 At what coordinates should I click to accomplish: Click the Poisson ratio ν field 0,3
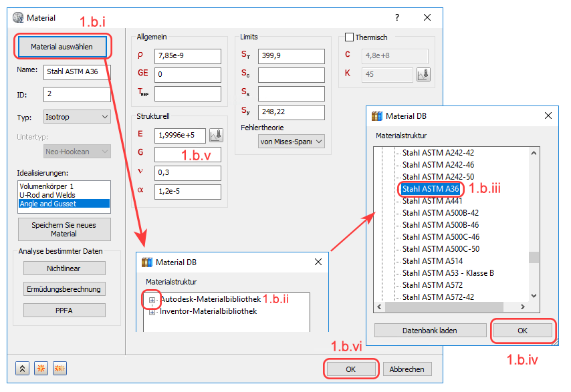(187, 173)
